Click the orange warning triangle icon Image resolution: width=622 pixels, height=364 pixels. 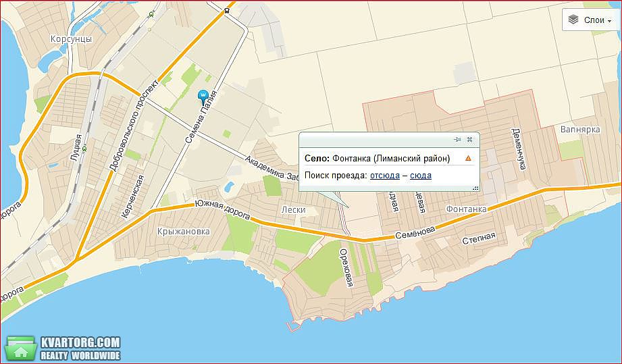pos(468,158)
